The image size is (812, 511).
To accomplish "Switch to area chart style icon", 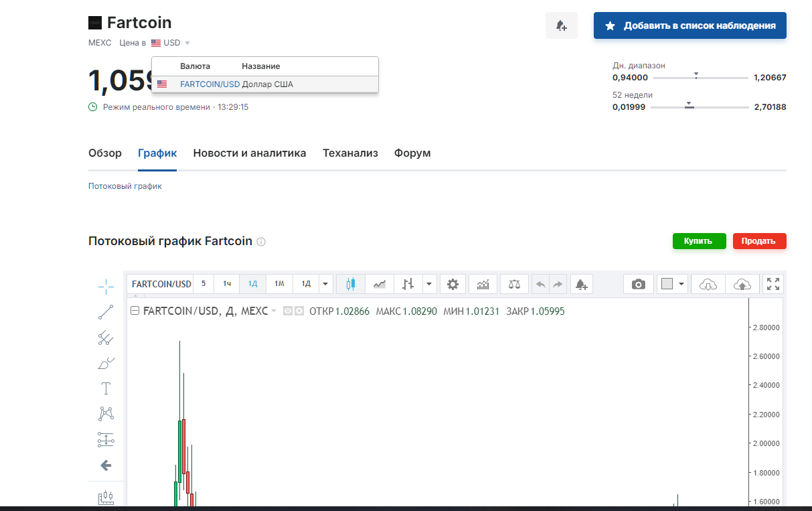I will click(380, 284).
